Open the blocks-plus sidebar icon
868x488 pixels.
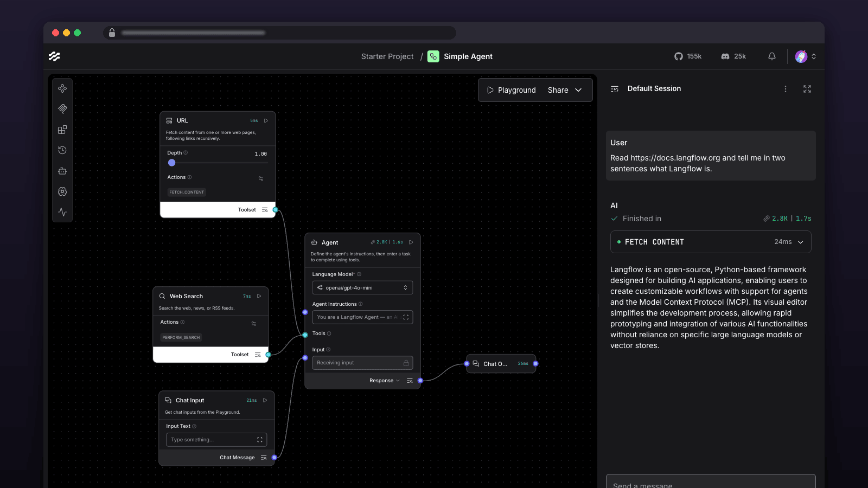tap(62, 130)
